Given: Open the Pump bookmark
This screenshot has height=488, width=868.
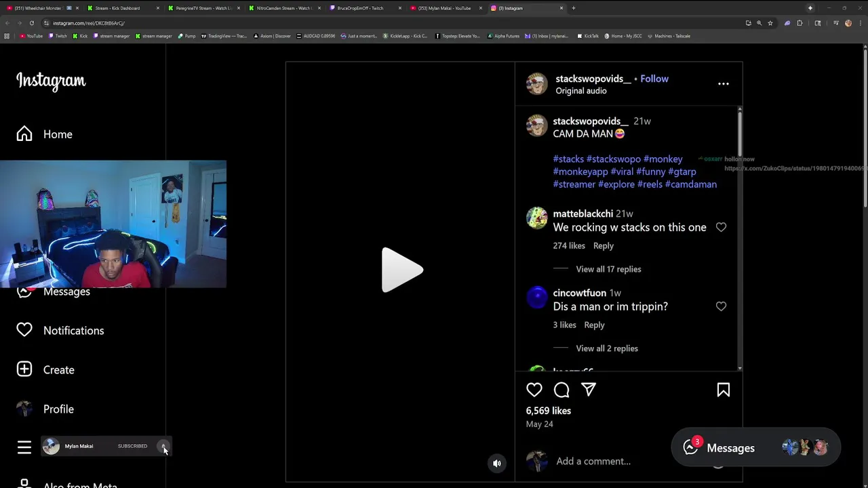Looking at the screenshot, I should pos(186,36).
